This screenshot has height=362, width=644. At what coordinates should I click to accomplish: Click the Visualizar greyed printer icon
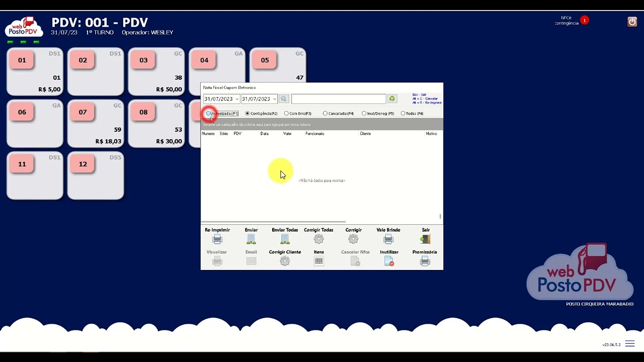[217, 261]
